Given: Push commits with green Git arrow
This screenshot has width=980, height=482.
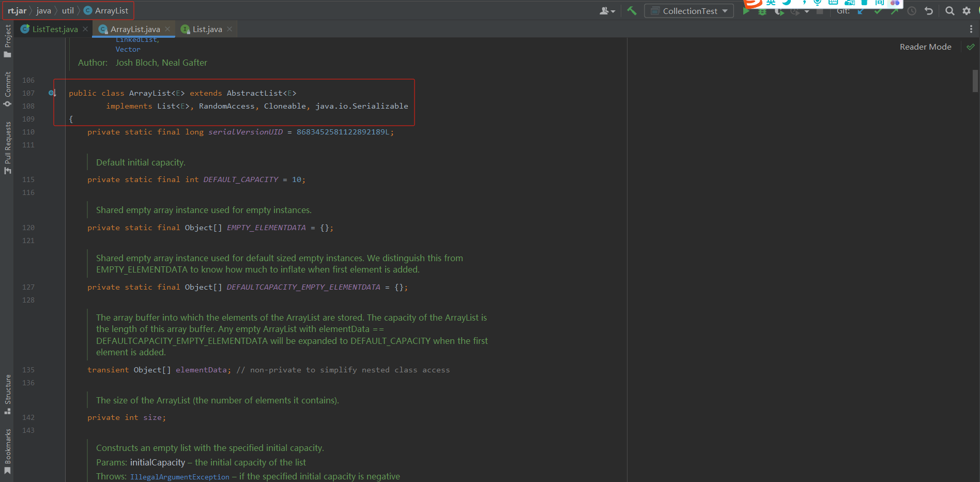Looking at the screenshot, I should [894, 11].
